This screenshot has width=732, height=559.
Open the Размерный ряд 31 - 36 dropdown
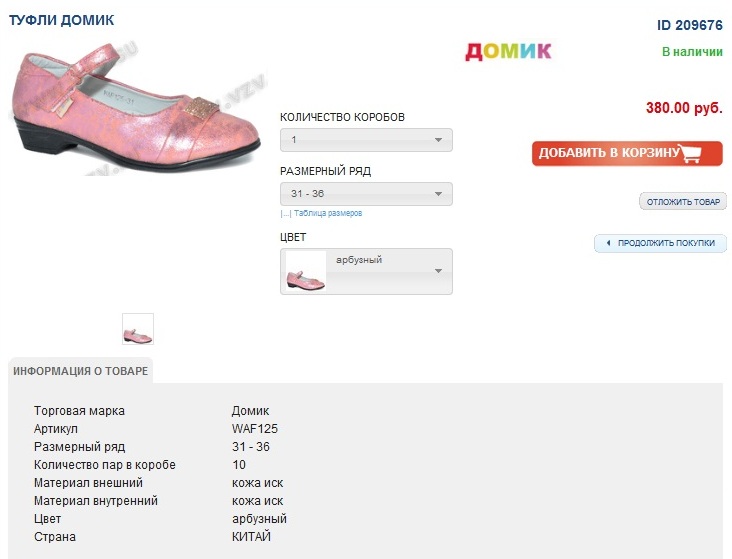[x=366, y=194]
